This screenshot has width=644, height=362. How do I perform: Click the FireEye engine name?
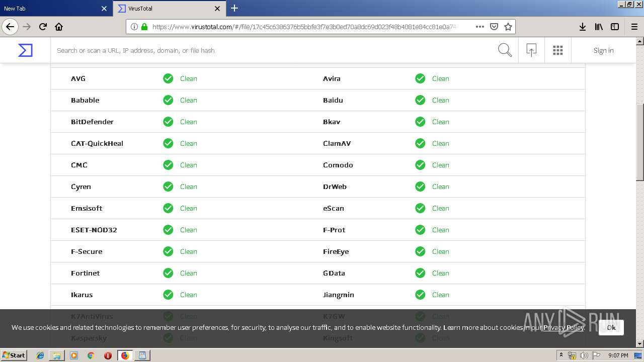tap(336, 251)
